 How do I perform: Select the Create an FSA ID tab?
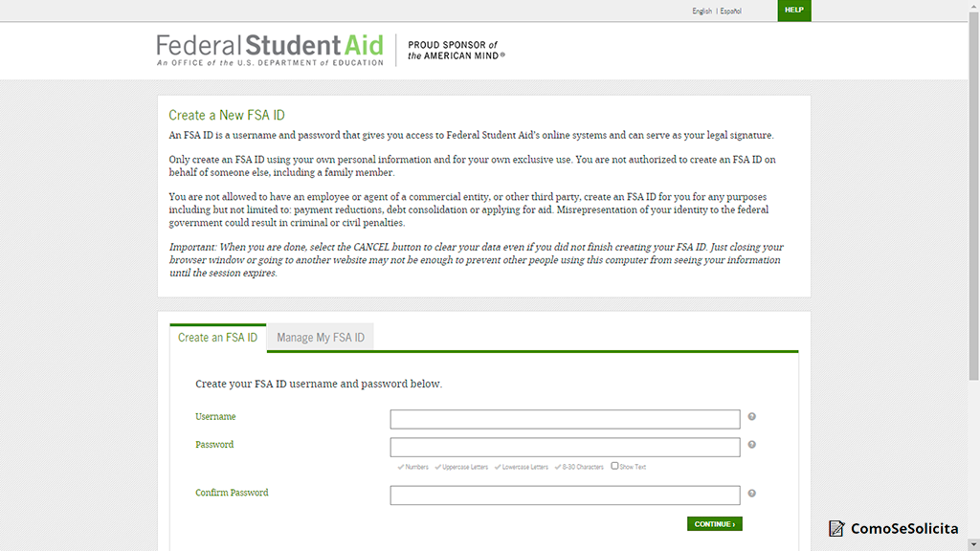(x=217, y=338)
